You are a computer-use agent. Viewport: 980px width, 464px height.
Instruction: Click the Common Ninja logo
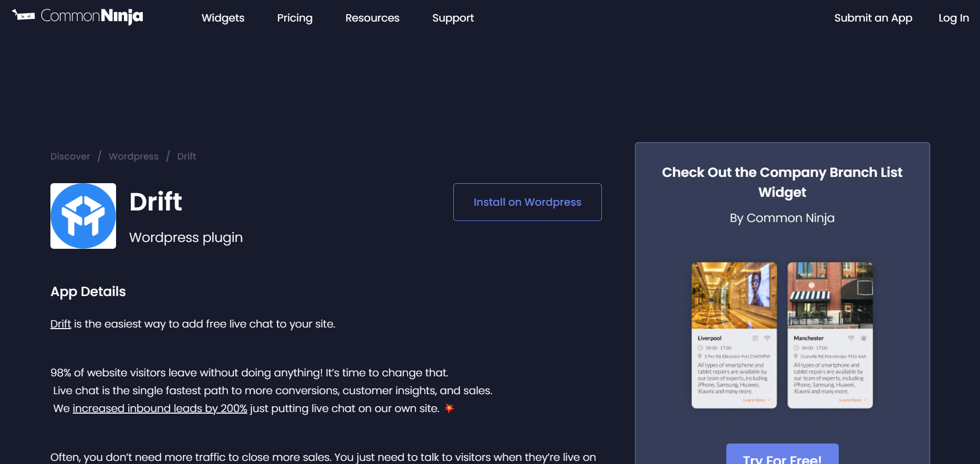[77, 16]
